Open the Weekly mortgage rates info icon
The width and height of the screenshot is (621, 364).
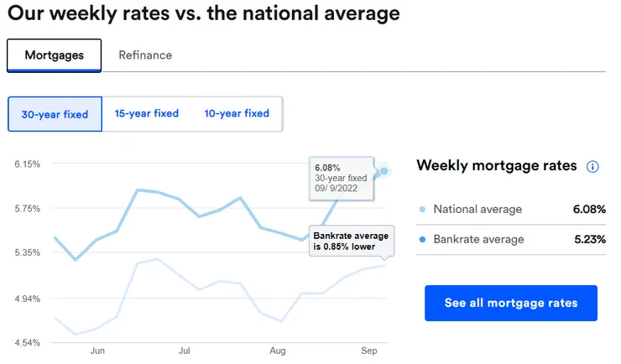[x=592, y=166]
